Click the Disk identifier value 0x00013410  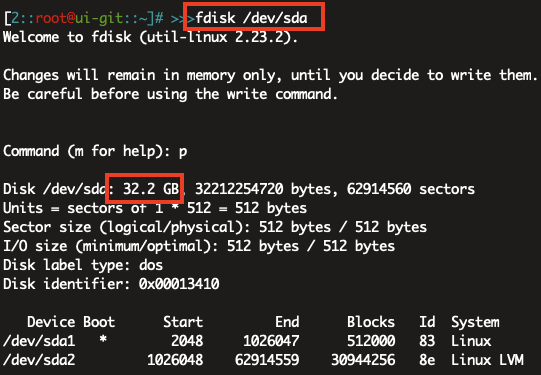(179, 284)
